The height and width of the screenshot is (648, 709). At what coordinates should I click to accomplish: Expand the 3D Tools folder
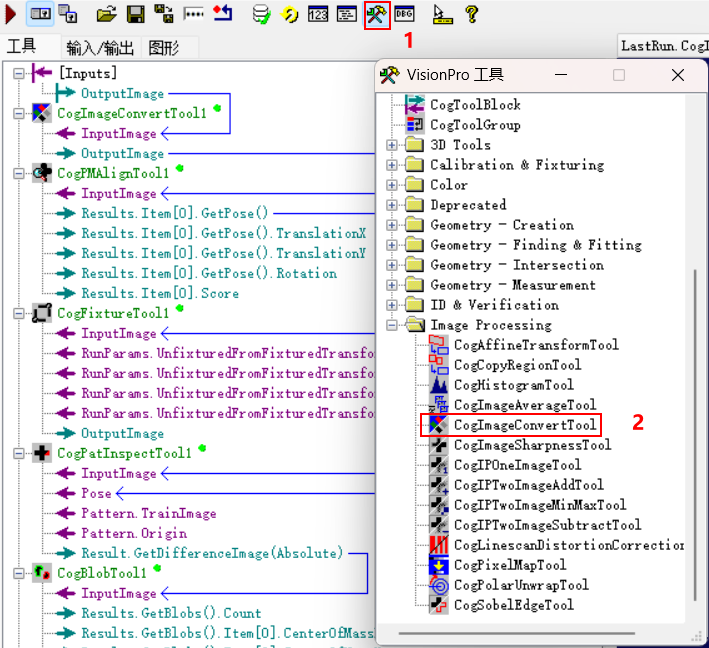point(392,145)
